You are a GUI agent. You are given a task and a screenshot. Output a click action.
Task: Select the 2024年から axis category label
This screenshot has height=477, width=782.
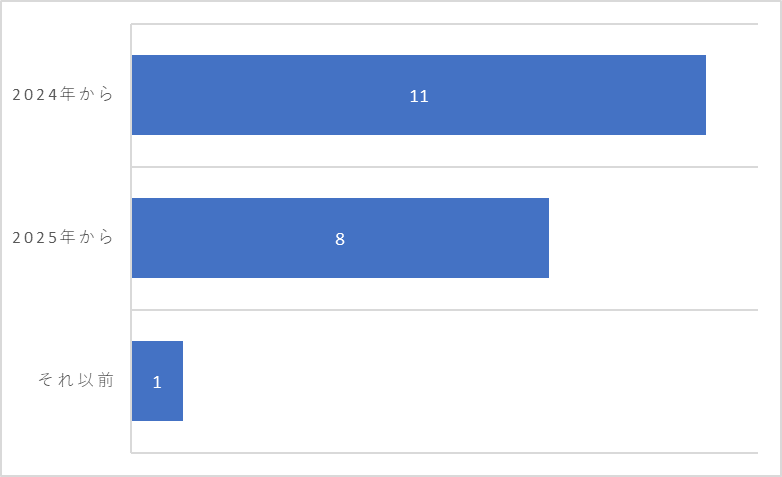(x=63, y=94)
